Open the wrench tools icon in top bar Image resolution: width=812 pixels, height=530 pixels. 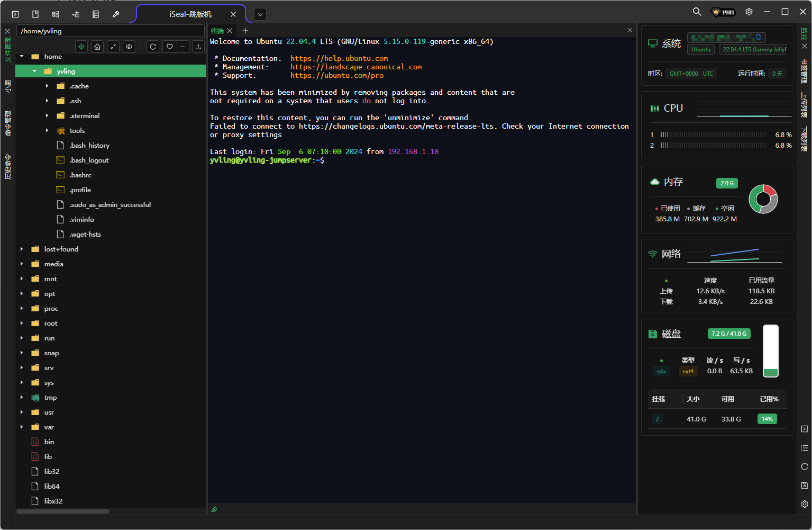116,14
